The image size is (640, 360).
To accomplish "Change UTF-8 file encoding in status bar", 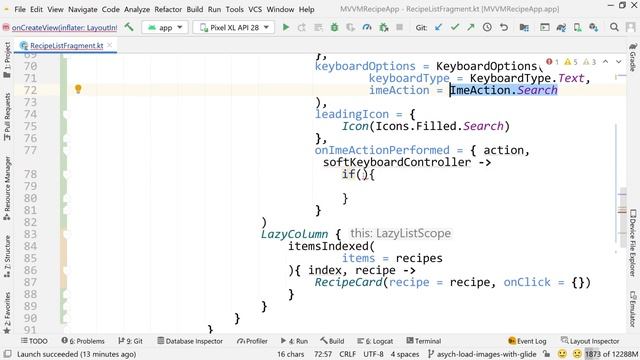I will (373, 354).
